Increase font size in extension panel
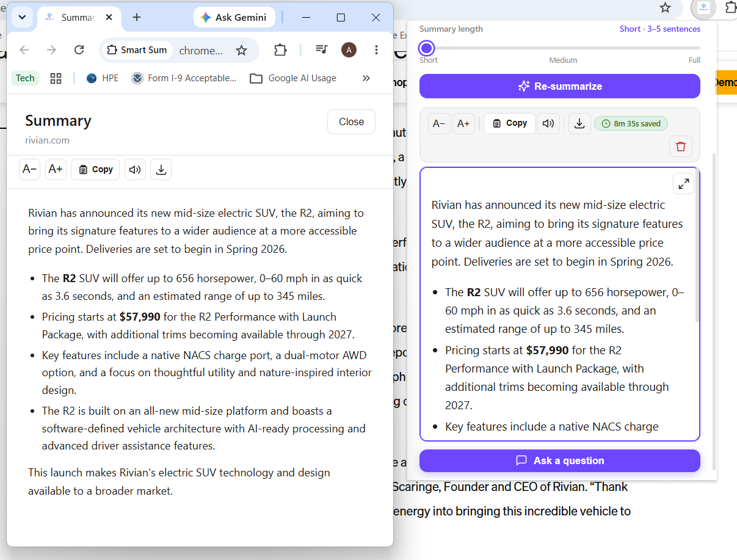The width and height of the screenshot is (737, 560). click(463, 123)
